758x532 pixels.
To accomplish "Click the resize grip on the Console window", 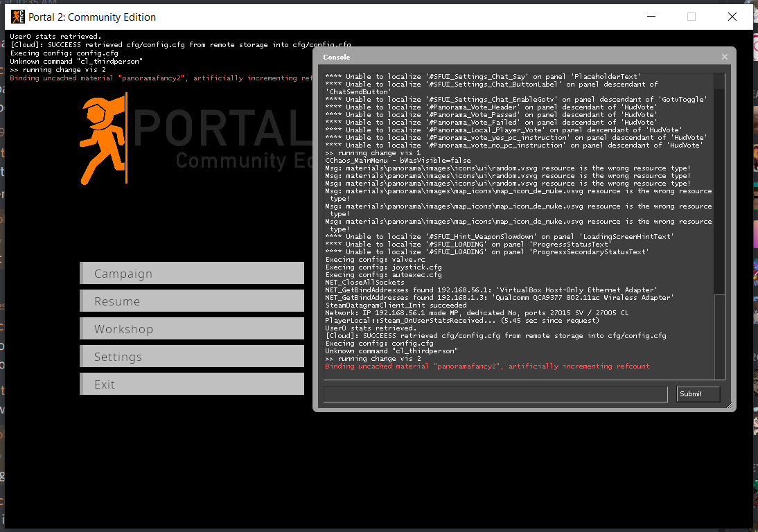I will coord(729,406).
